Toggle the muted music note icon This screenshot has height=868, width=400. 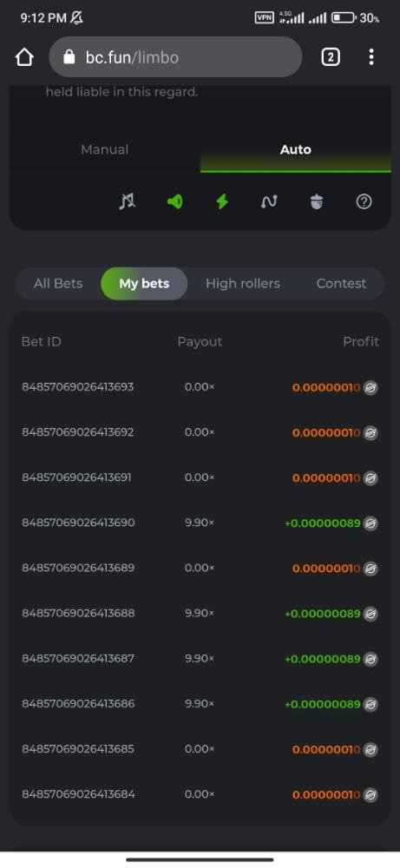coord(128,202)
